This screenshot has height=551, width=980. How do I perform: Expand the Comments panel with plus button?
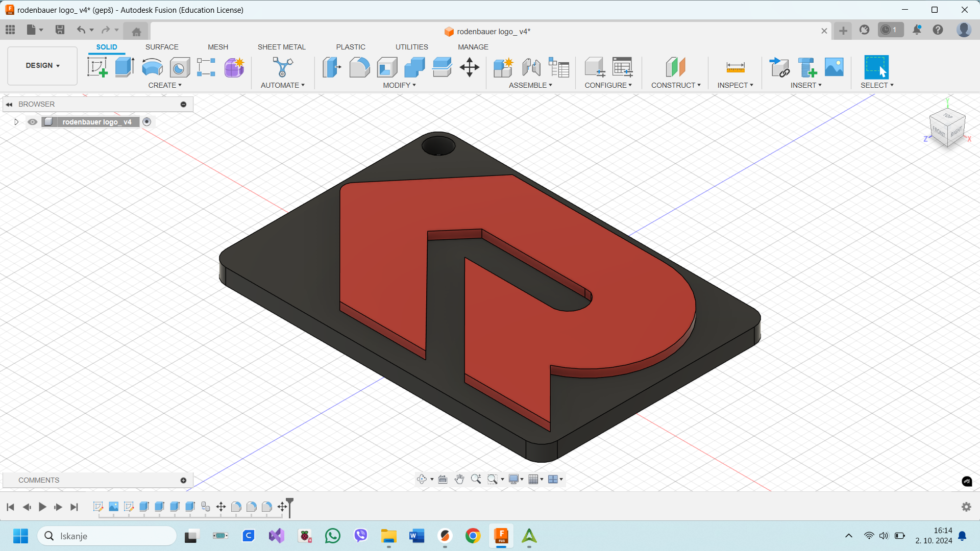(183, 481)
